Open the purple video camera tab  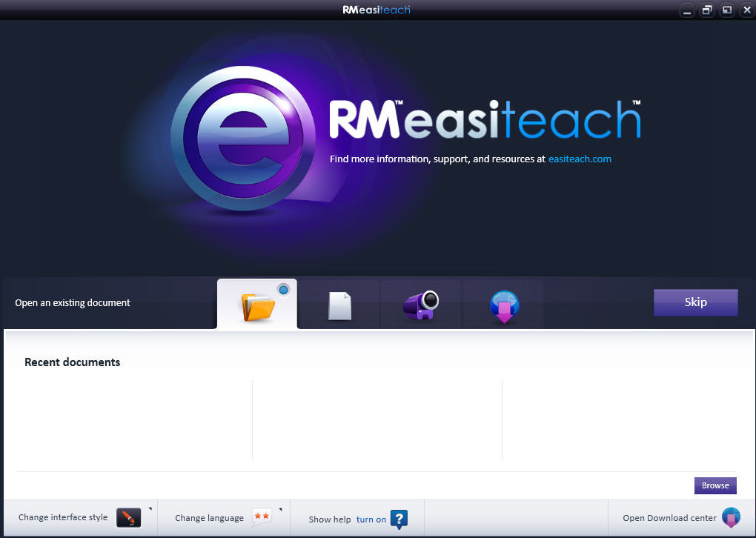(x=421, y=305)
